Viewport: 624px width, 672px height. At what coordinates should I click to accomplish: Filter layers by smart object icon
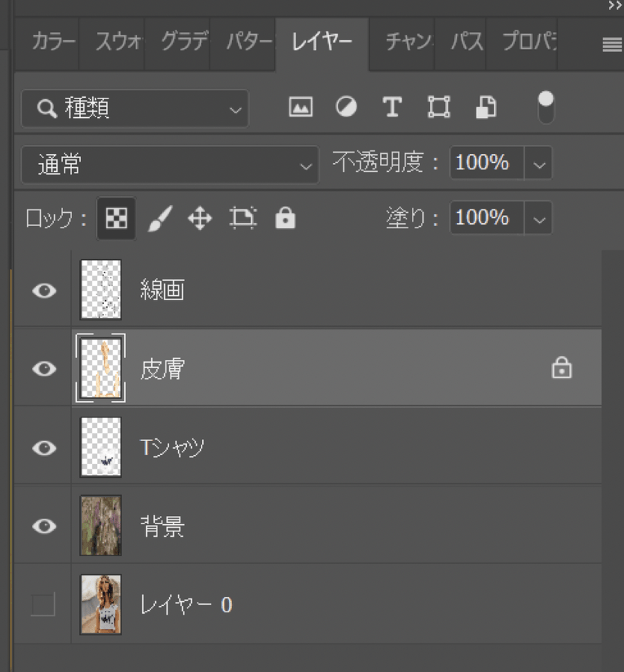click(486, 107)
